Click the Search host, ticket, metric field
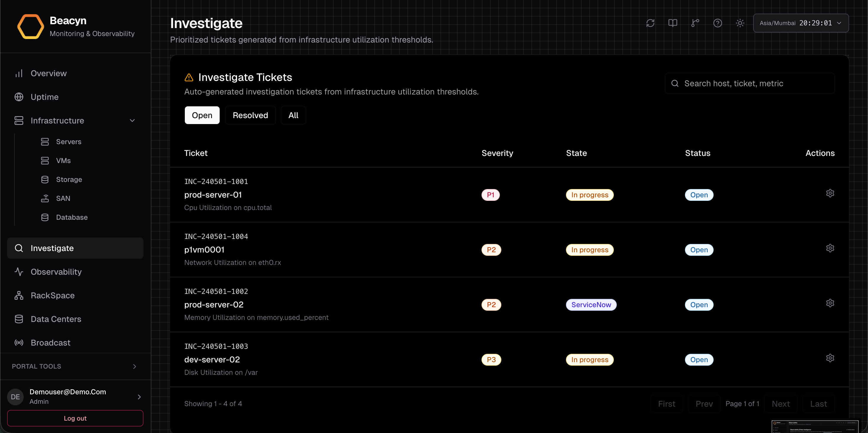 click(750, 83)
